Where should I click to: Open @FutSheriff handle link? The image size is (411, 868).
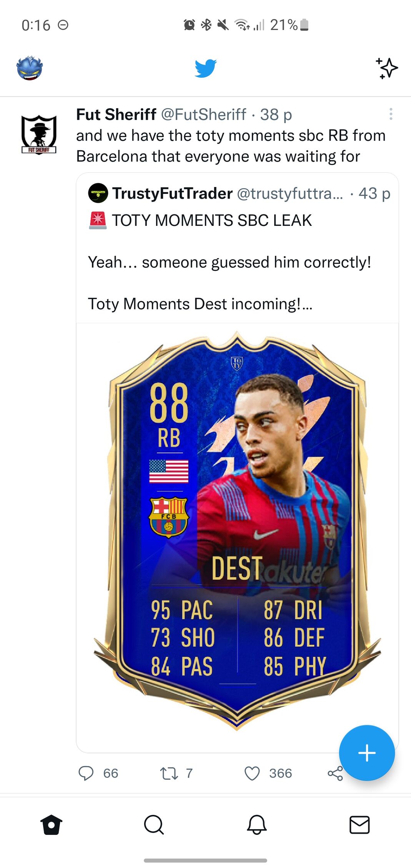203,114
